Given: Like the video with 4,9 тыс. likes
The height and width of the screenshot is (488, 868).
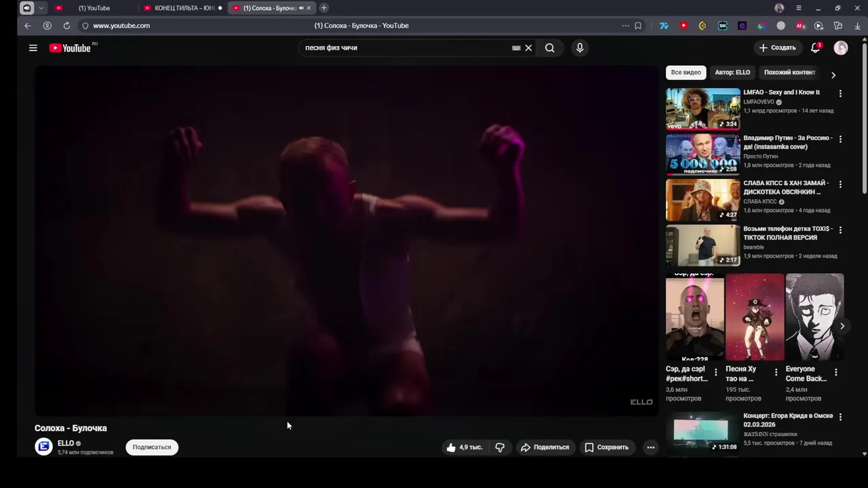Looking at the screenshot, I should click(x=464, y=447).
